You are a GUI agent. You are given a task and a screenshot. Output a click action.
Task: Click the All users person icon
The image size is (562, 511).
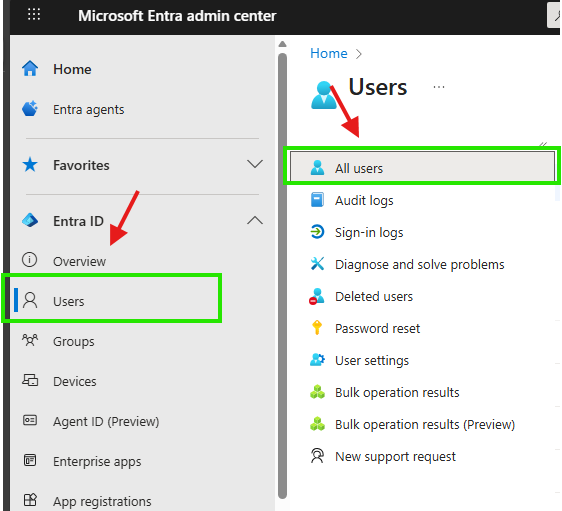tap(317, 168)
